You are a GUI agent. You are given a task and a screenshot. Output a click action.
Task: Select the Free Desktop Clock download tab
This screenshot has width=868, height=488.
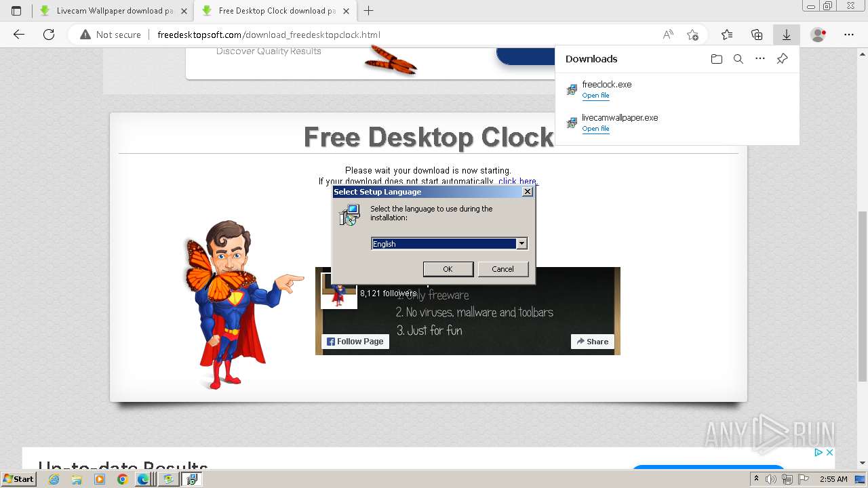[x=275, y=11]
